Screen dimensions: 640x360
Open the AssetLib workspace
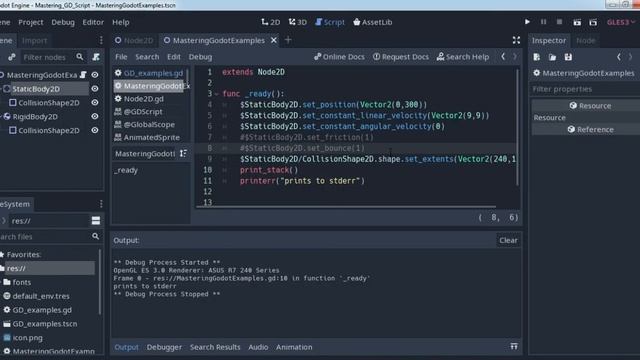point(373,22)
